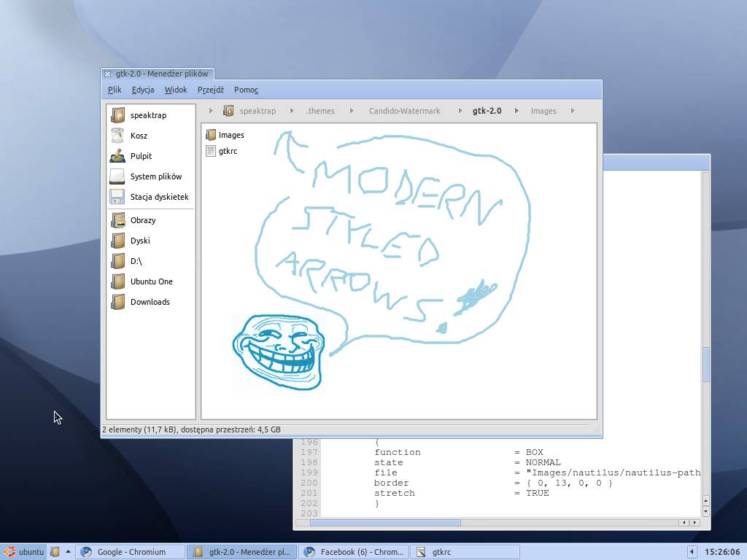Open the Pulpit desktop icon in sidebar
The width and height of the screenshot is (747, 560).
[117, 156]
